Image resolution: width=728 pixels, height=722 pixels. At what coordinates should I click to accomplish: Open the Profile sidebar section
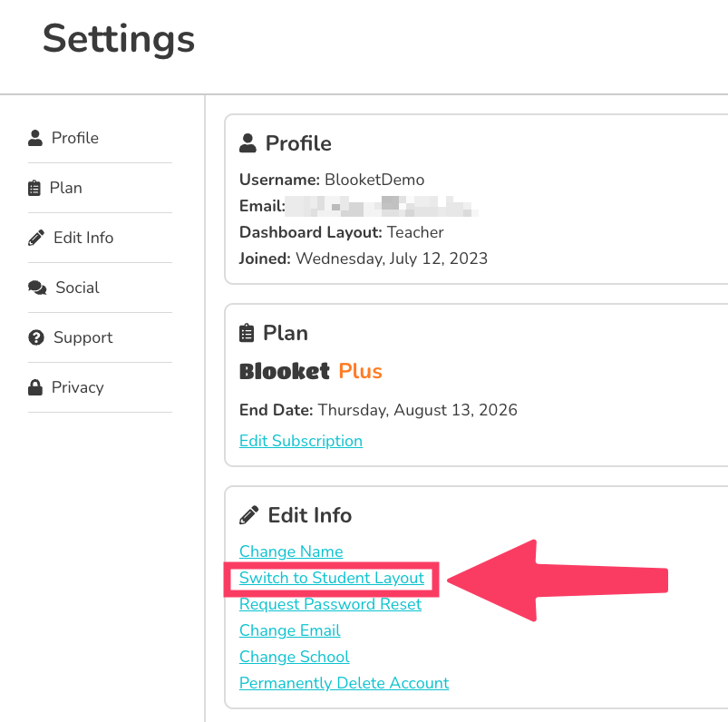point(74,138)
